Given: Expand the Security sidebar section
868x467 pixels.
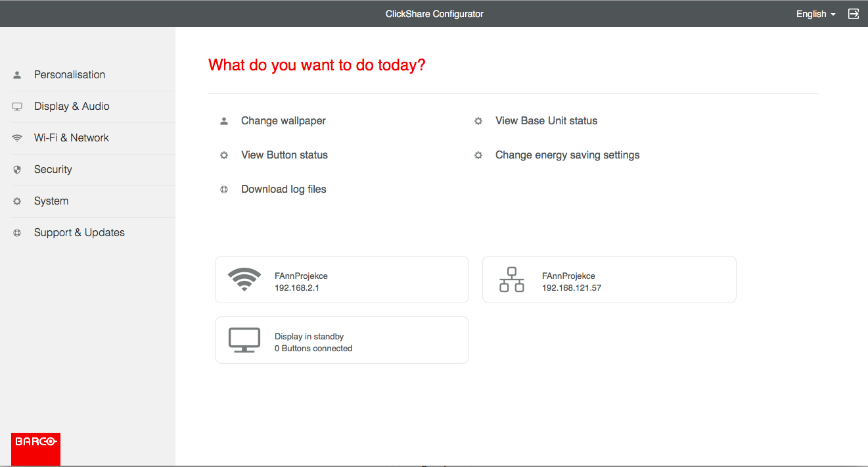Looking at the screenshot, I should point(53,170).
